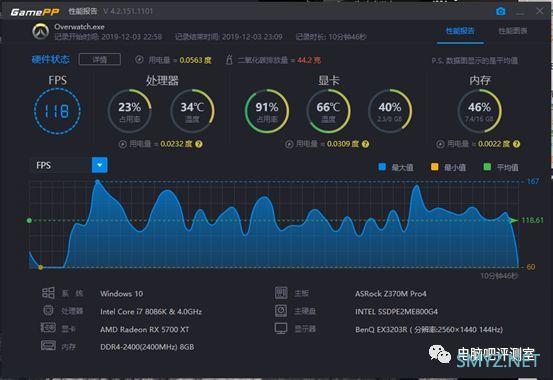Screen dimensions: 553x380
Task: Click the power icon beside graphics card 用电量
Action: pos(289,144)
